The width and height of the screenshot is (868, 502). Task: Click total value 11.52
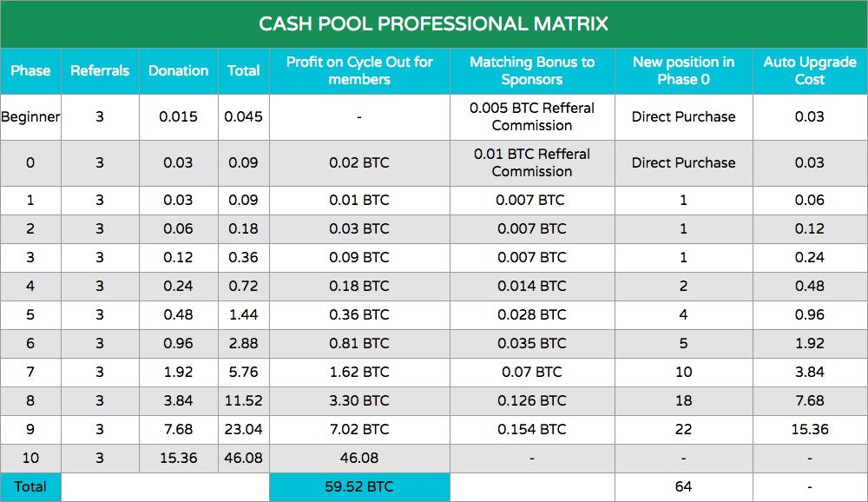[244, 400]
